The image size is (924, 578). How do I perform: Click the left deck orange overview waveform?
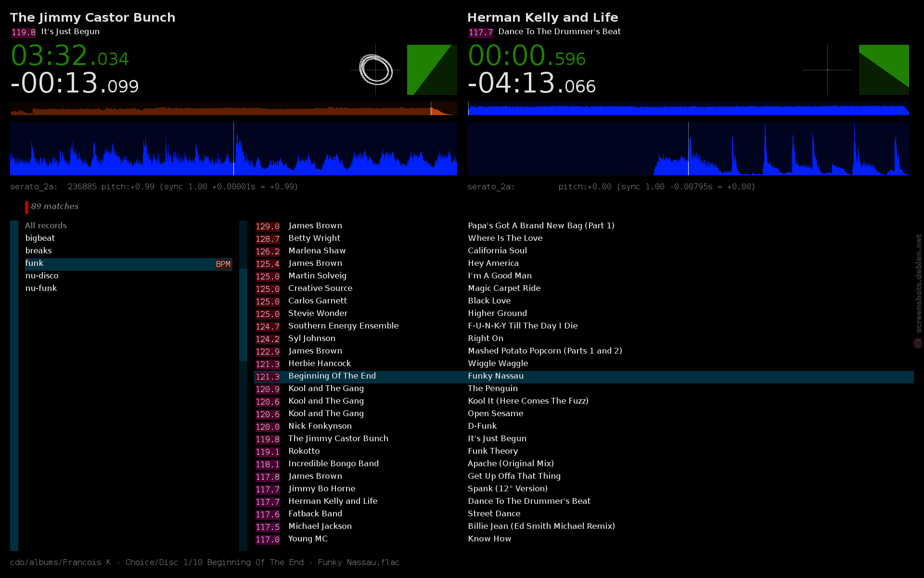point(233,108)
